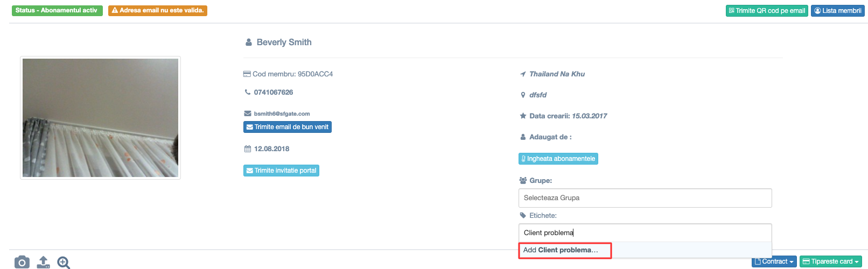Click the tag icon next to Etichete
Screen dimensions: 868x269
coord(523,215)
